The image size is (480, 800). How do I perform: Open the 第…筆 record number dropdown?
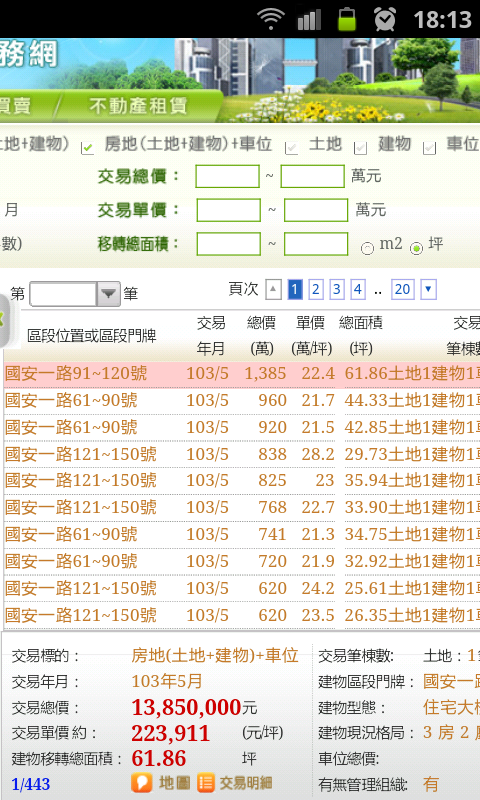75,294
